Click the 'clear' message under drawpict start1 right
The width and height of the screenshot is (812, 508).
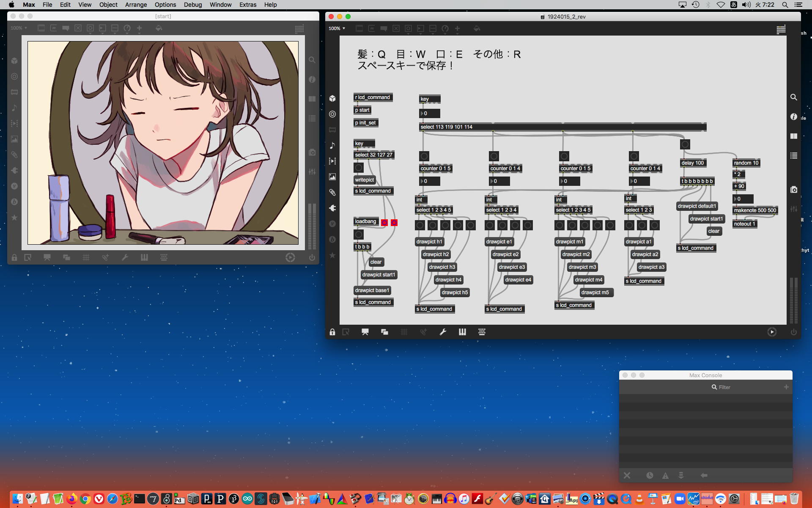click(x=713, y=231)
